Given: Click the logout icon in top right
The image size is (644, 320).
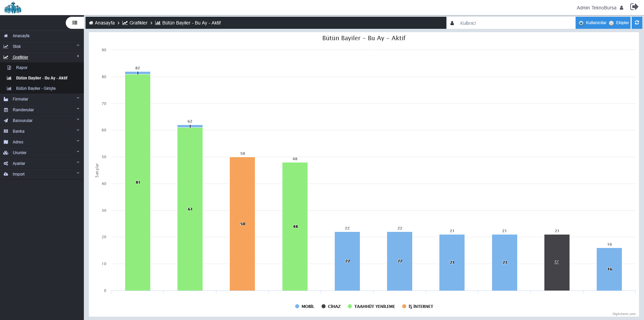Looking at the screenshot, I should pyautogui.click(x=634, y=7).
